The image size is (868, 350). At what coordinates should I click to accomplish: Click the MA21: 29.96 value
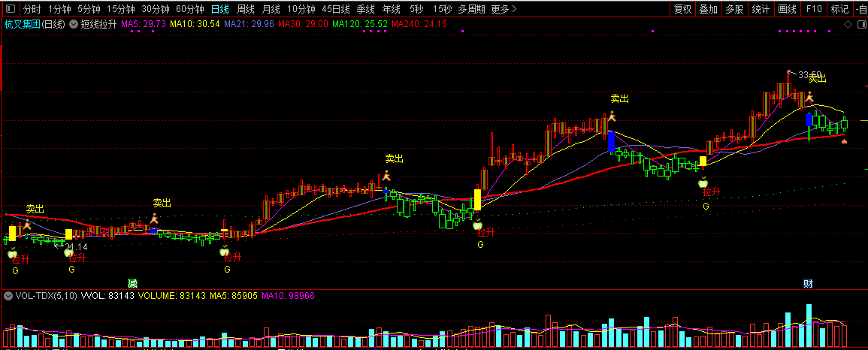[249, 24]
